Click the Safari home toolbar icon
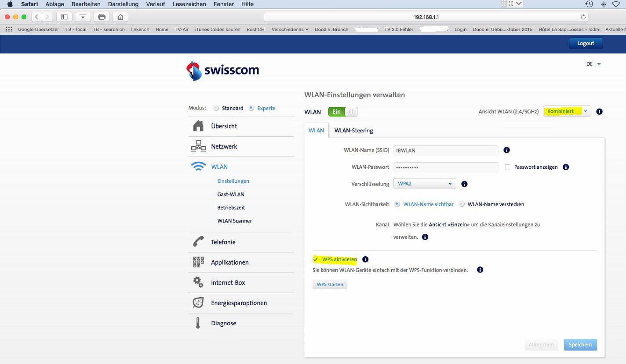The image size is (626, 364). coord(120,17)
